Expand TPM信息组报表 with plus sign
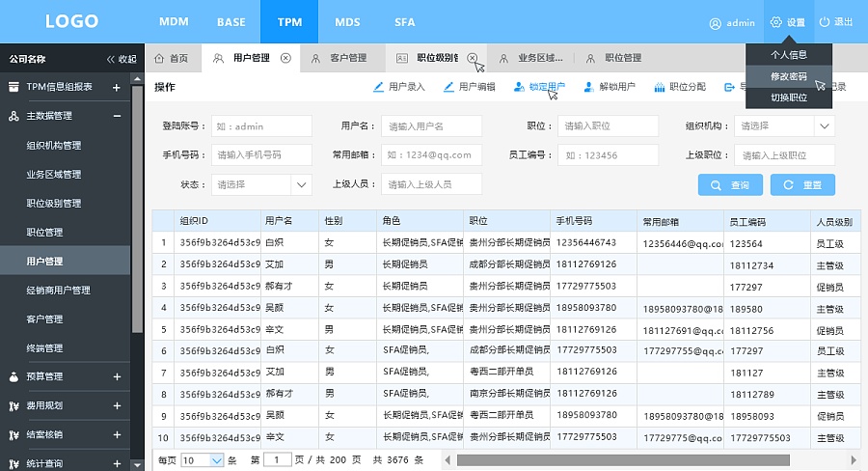Viewport: 868px width, 471px height. point(117,87)
